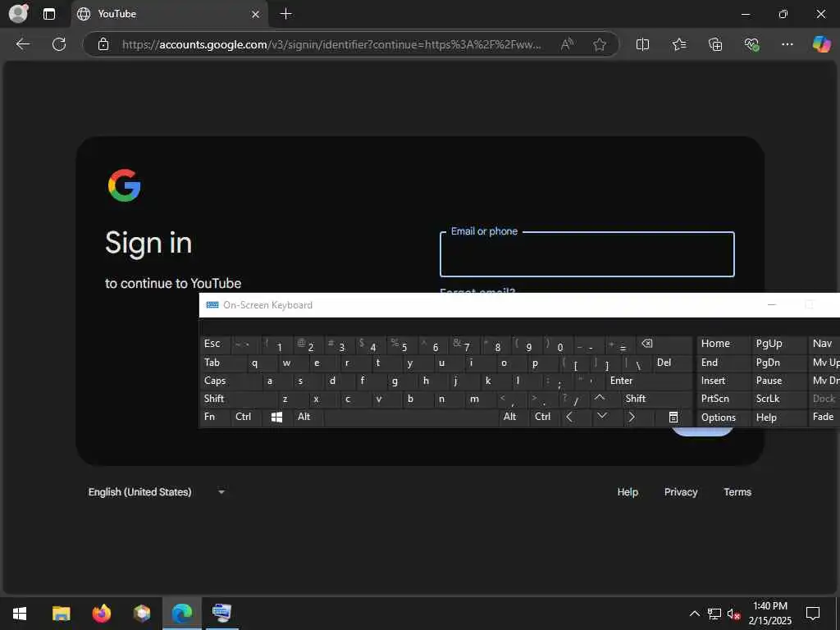Viewport: 840px width, 630px height.
Task: Click the browser profile avatar icon
Action: click(19, 13)
